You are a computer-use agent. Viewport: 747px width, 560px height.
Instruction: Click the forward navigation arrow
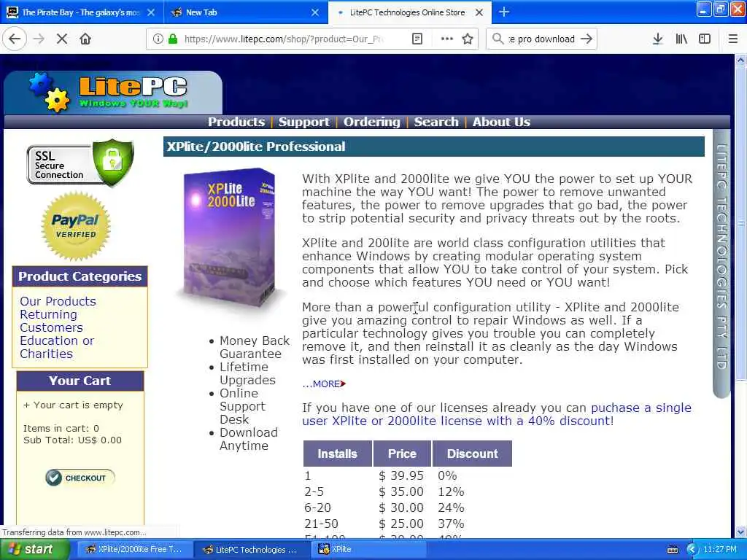(39, 39)
